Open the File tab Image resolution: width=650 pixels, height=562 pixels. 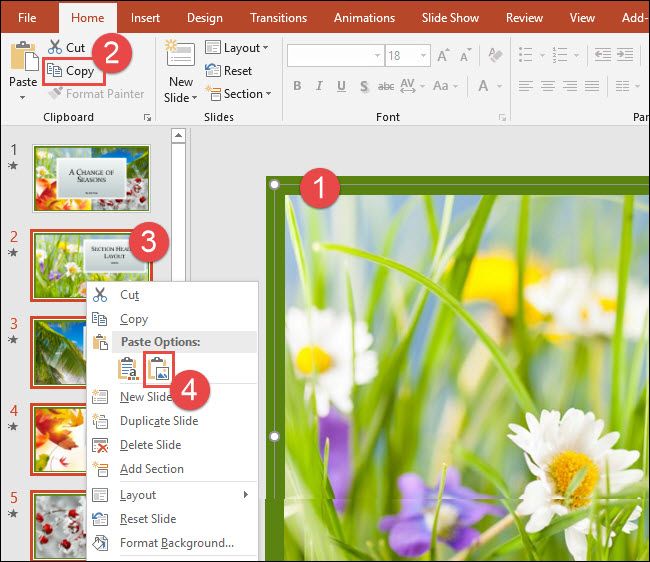(x=27, y=18)
